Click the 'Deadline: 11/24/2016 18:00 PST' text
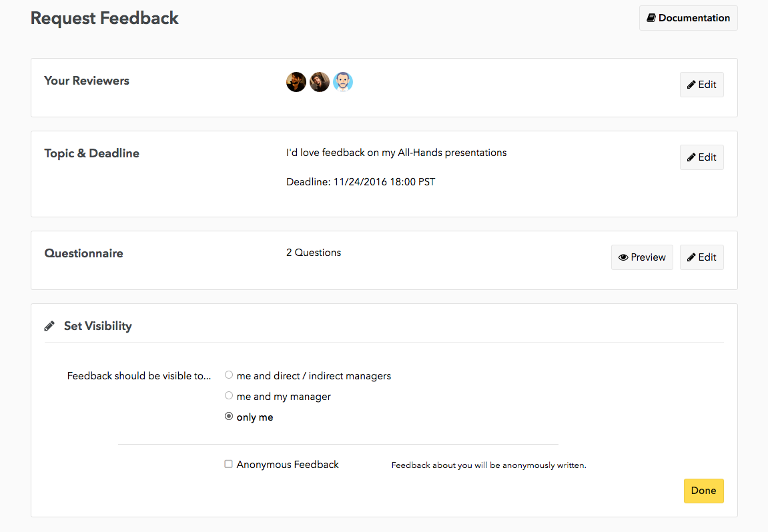 (360, 182)
